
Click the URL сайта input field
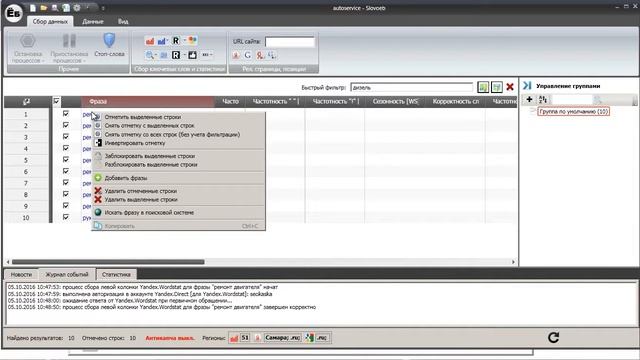(290, 42)
